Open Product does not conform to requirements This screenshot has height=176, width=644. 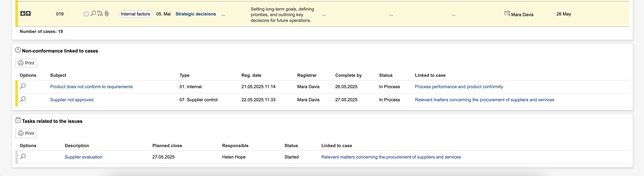91,87
